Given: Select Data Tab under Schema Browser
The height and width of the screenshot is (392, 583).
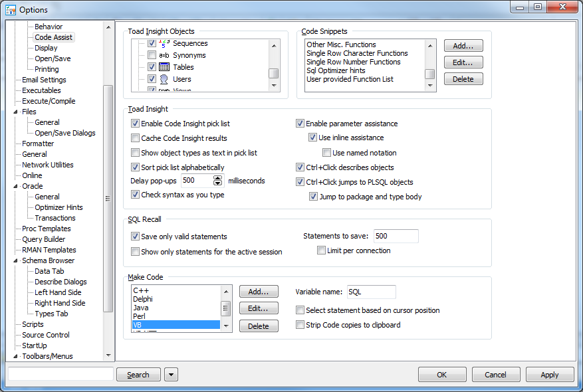Looking at the screenshot, I should point(49,271).
